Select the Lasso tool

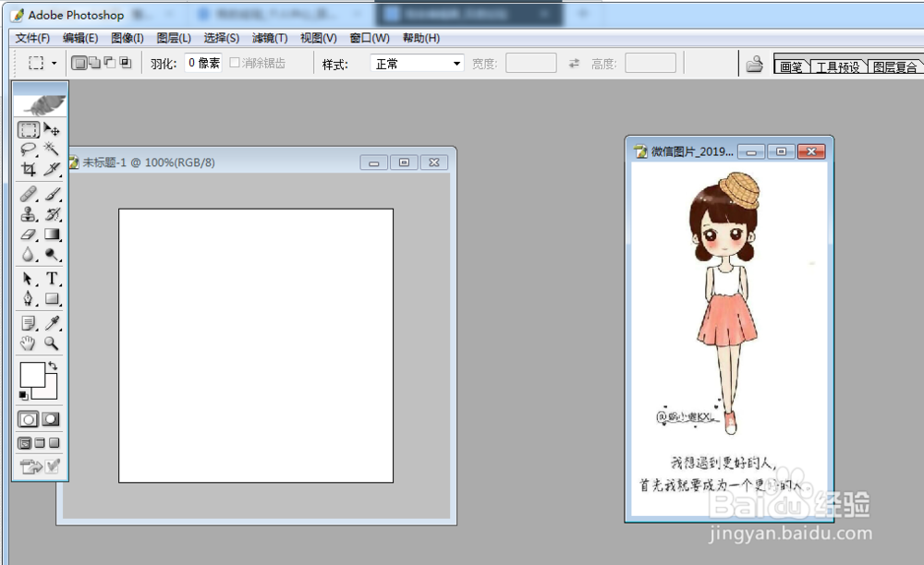tap(29, 150)
